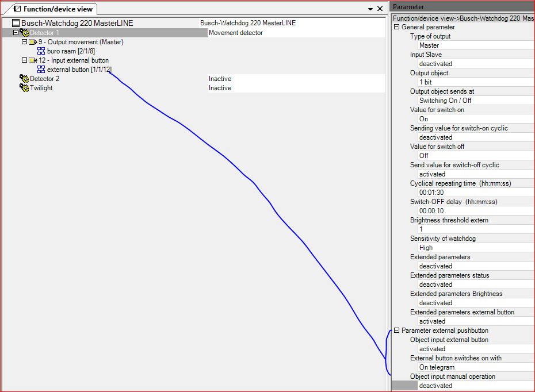The height and width of the screenshot is (392, 535).
Task: Select Detector 1 in the tree
Action: [x=44, y=33]
